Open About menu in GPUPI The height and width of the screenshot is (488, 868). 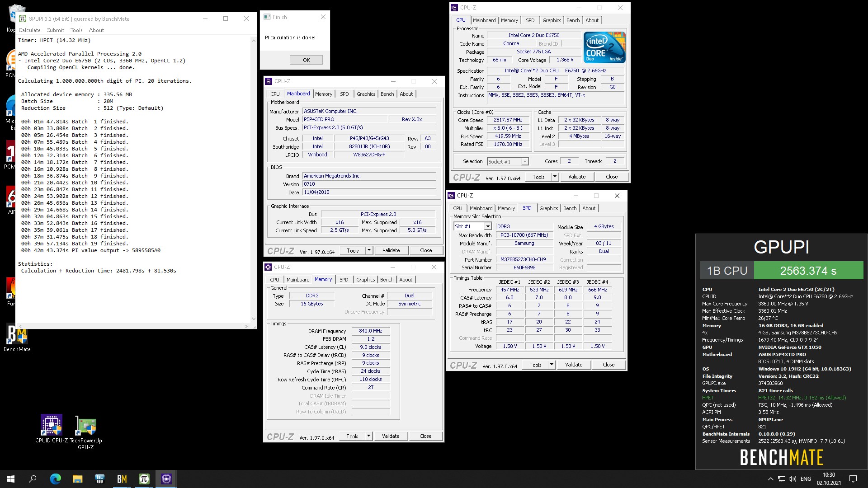pos(96,30)
